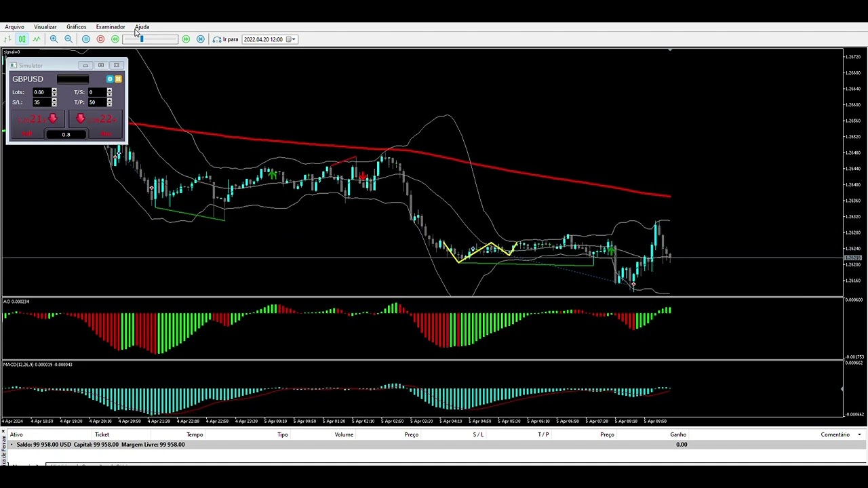This screenshot has height=488, width=868.
Task: Sort by the Volume column
Action: pos(344,434)
